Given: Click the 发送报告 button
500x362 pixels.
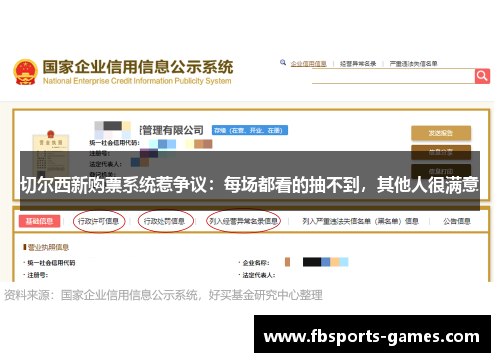Looking at the screenshot, I should (441, 133).
